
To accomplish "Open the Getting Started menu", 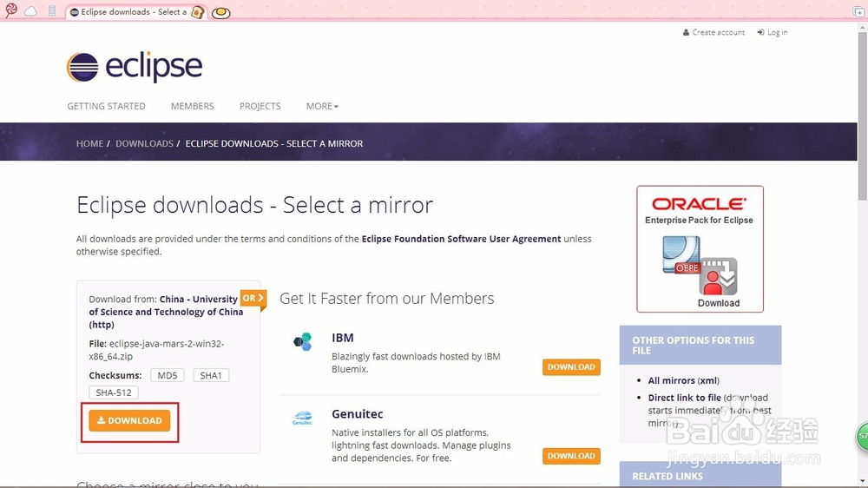I will click(106, 106).
